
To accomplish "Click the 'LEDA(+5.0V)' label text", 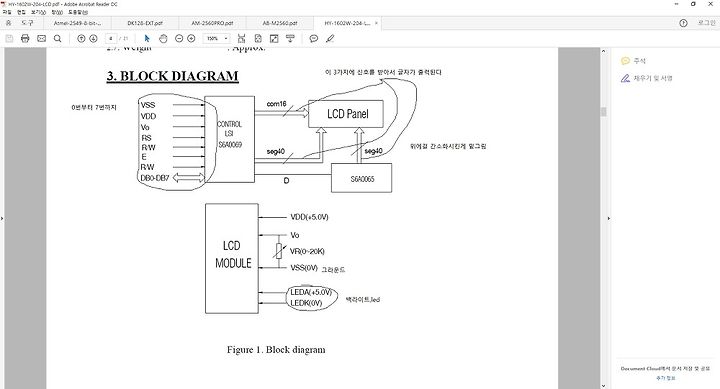I will (x=311, y=292).
